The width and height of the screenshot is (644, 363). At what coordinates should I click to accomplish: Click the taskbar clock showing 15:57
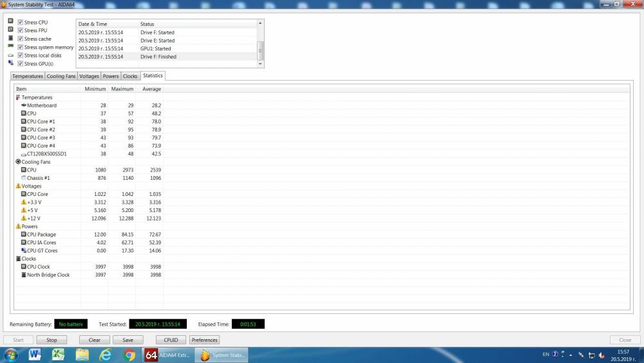point(623,355)
